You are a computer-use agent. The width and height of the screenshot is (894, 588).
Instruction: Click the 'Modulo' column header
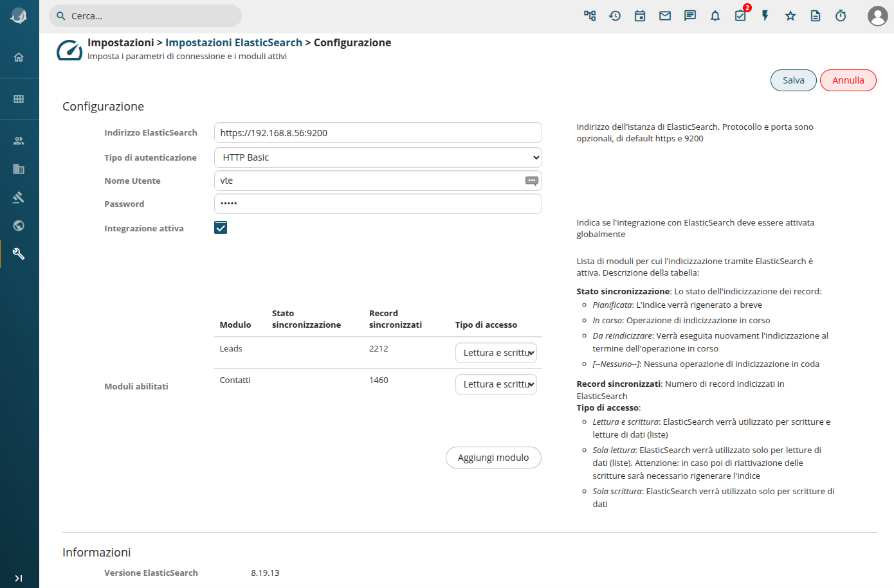click(x=235, y=325)
